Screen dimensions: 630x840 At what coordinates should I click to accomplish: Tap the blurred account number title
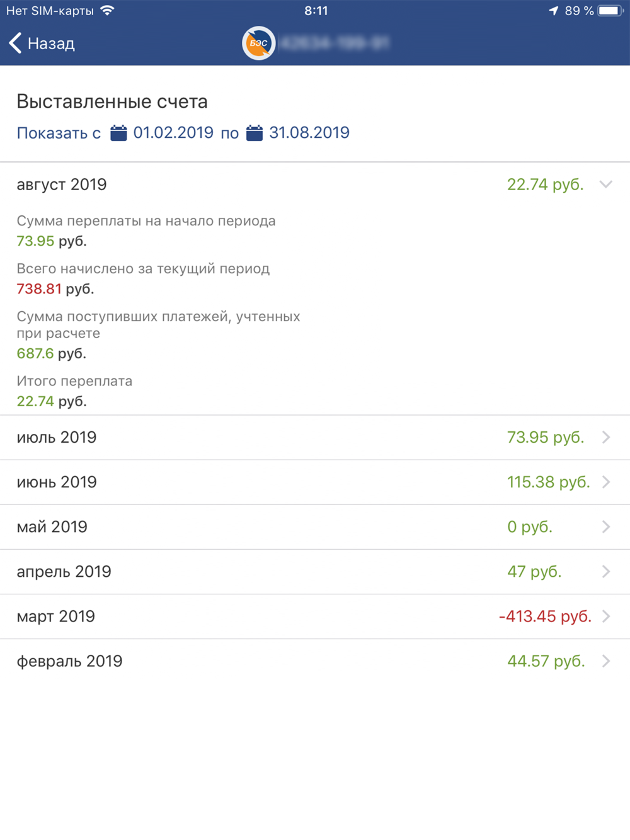334,43
